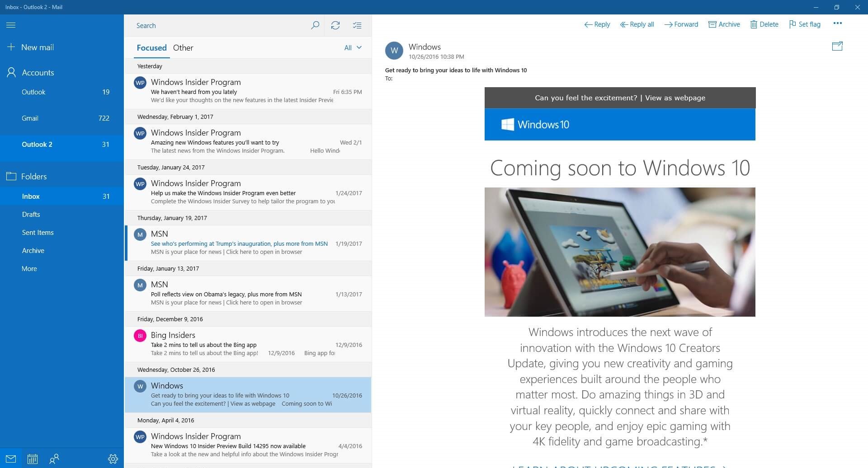Click the search magnifier icon
The width and height of the screenshot is (868, 468).
(x=315, y=25)
